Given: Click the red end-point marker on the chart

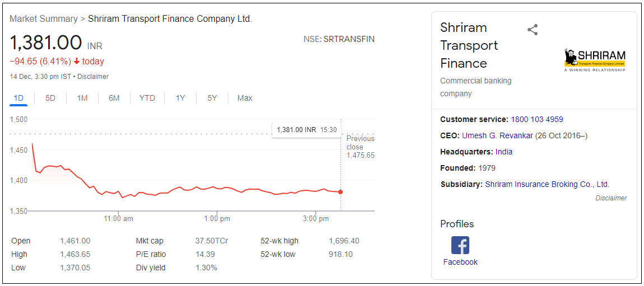Looking at the screenshot, I should (x=340, y=192).
